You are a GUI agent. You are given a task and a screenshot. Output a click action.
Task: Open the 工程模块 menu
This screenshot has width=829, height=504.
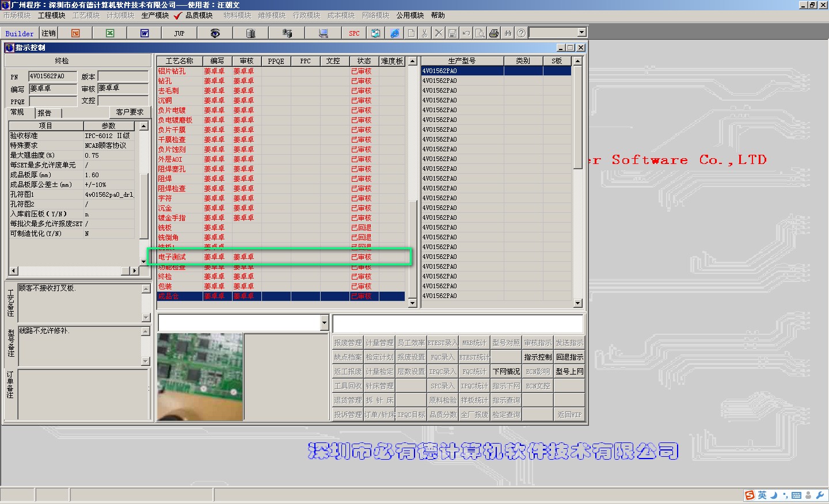51,16
